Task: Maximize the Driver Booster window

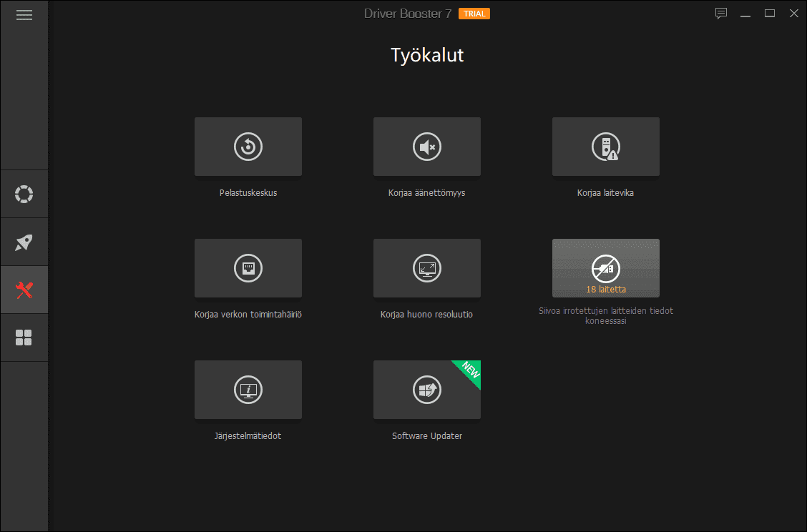Action: [769, 14]
